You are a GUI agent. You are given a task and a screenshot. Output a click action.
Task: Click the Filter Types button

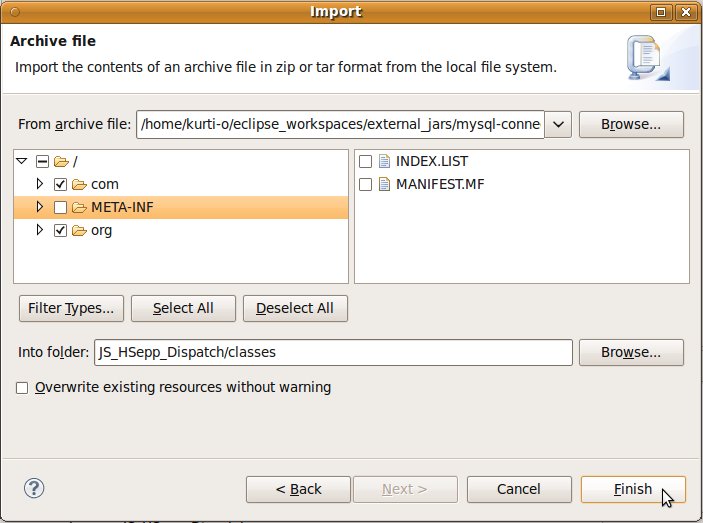[71, 309]
